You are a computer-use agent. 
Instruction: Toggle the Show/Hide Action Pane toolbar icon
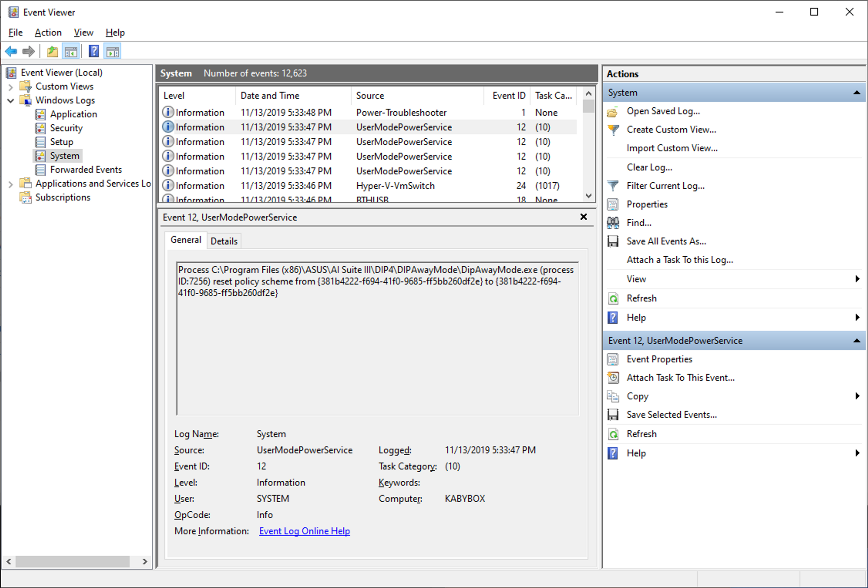[113, 51]
